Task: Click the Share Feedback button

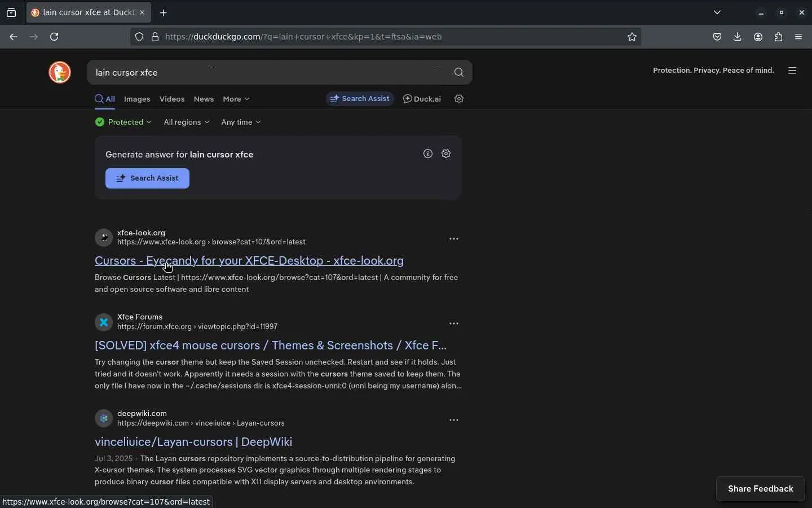Action: pyautogui.click(x=761, y=489)
